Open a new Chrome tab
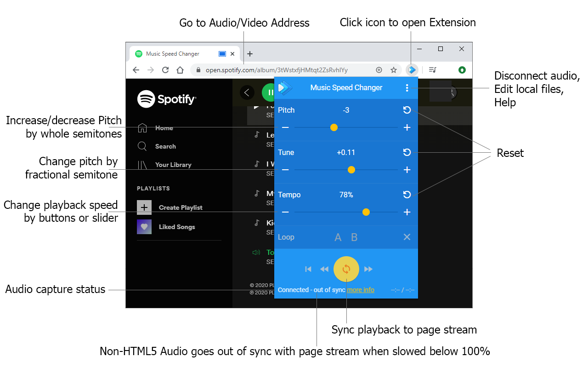This screenshot has height=368, width=588. 250,54
